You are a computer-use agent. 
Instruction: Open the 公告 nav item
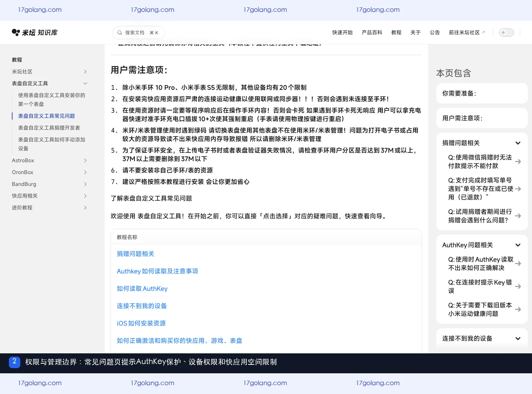435,33
